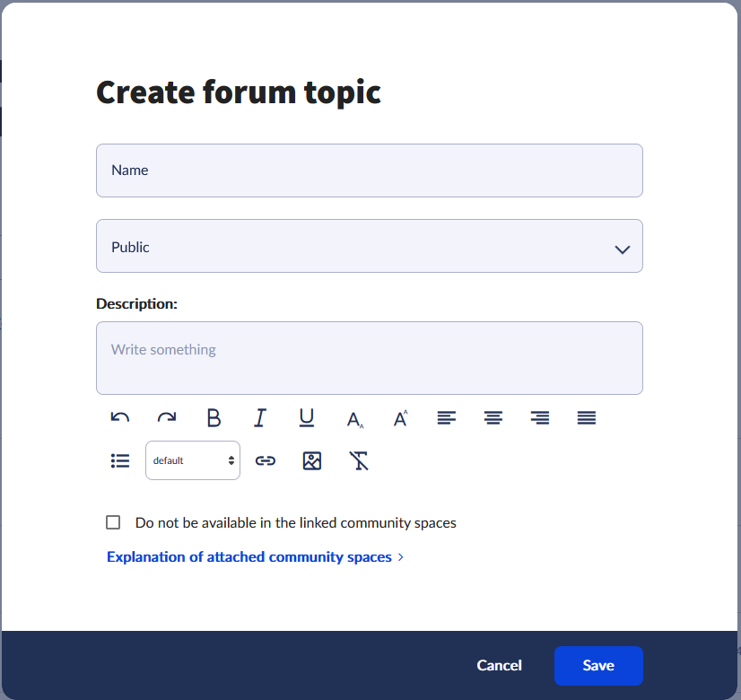Insert an image into the description

tap(312, 461)
